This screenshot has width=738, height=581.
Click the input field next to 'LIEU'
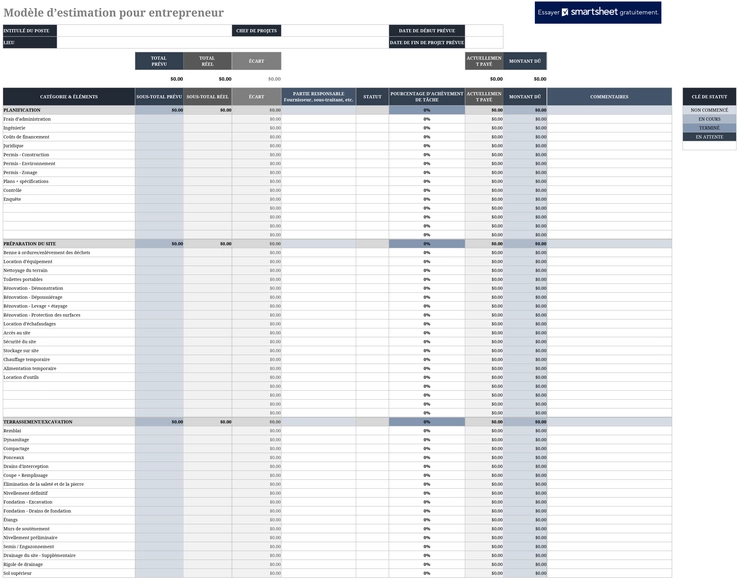coord(223,42)
